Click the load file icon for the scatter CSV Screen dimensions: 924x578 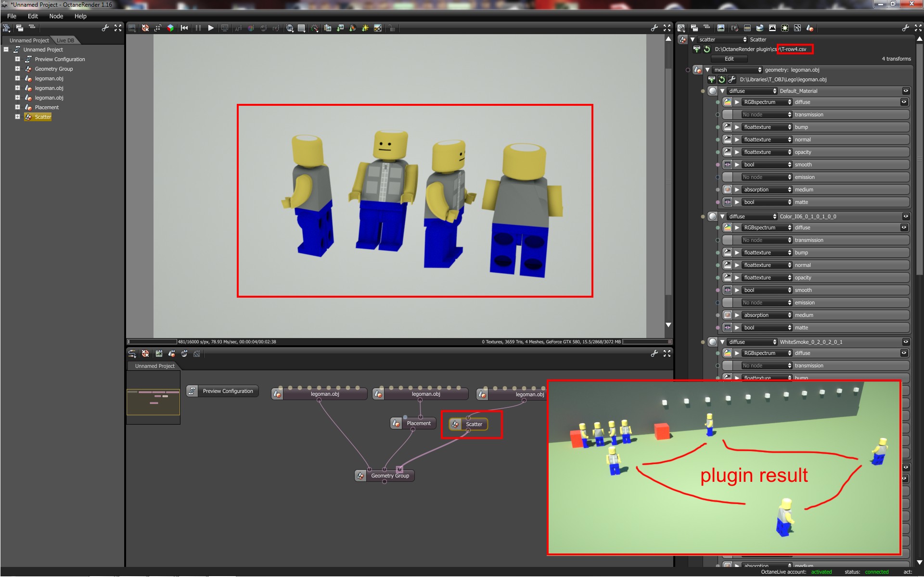pos(696,49)
